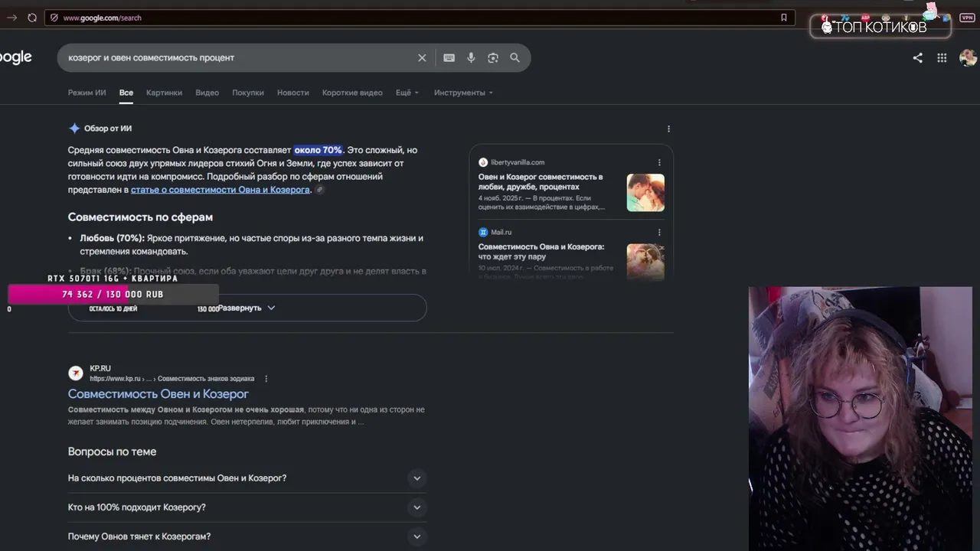Open the Ещё dropdown in search tabs

click(x=407, y=93)
